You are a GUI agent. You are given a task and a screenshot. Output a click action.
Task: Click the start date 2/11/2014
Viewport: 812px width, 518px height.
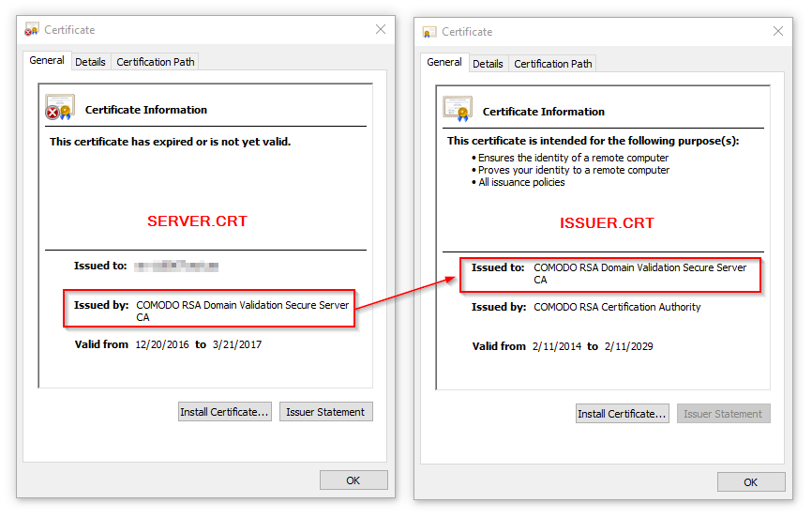(557, 346)
